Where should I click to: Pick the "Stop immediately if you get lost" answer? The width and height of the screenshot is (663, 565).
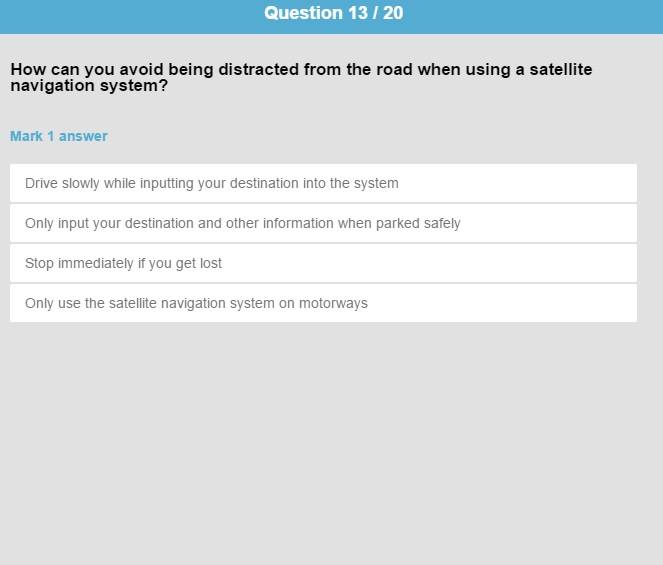click(323, 263)
